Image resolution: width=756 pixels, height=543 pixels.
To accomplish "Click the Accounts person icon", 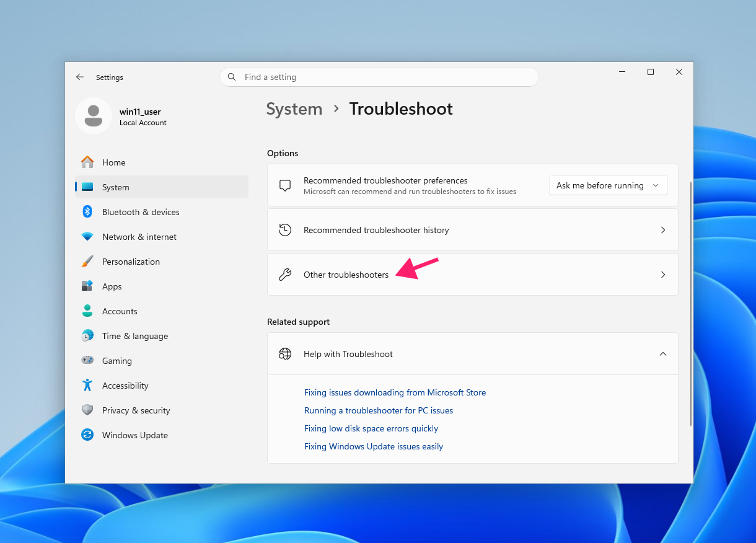I will coord(87,311).
